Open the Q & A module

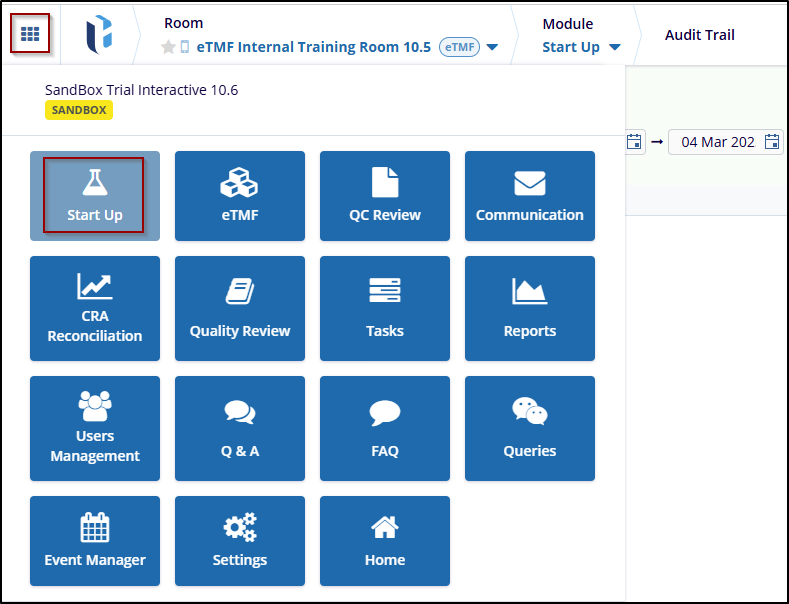(239, 428)
